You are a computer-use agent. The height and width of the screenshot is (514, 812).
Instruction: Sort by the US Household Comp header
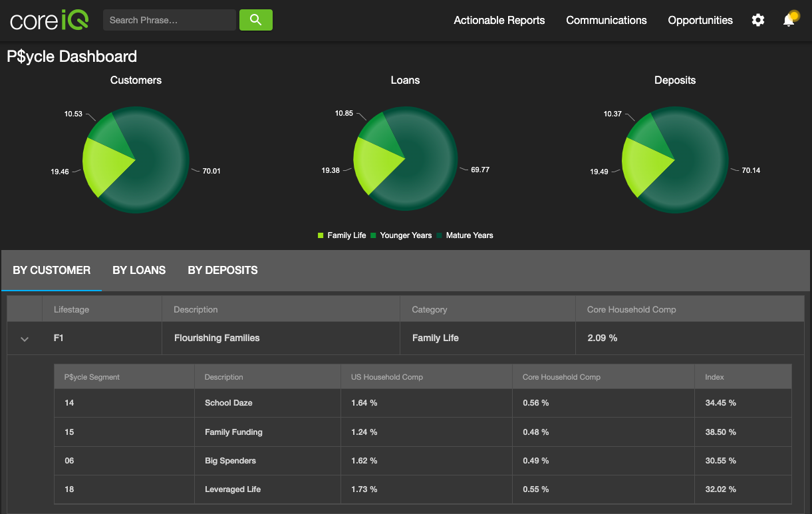click(x=426, y=377)
